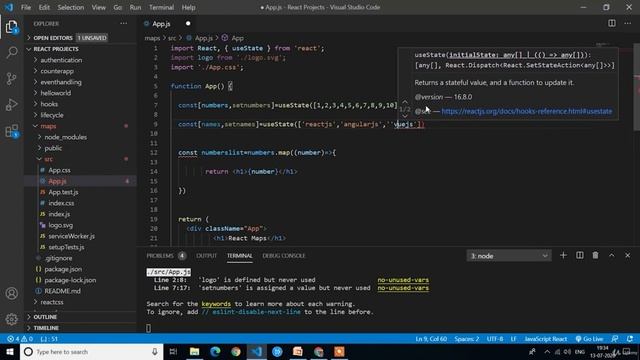Expand the Timeline section
The height and width of the screenshot is (360, 640).
click(x=80, y=328)
